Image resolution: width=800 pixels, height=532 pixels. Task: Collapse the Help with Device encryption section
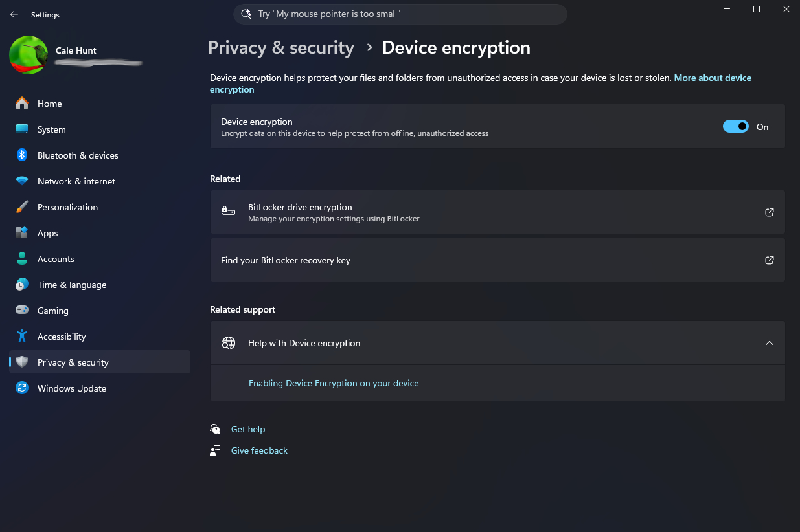[x=770, y=343]
